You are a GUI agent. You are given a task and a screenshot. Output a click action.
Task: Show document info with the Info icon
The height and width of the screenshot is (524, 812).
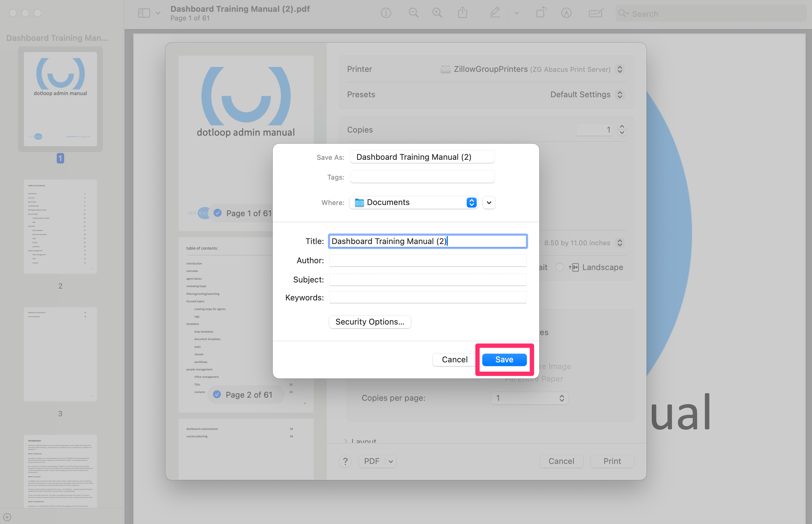click(x=386, y=13)
